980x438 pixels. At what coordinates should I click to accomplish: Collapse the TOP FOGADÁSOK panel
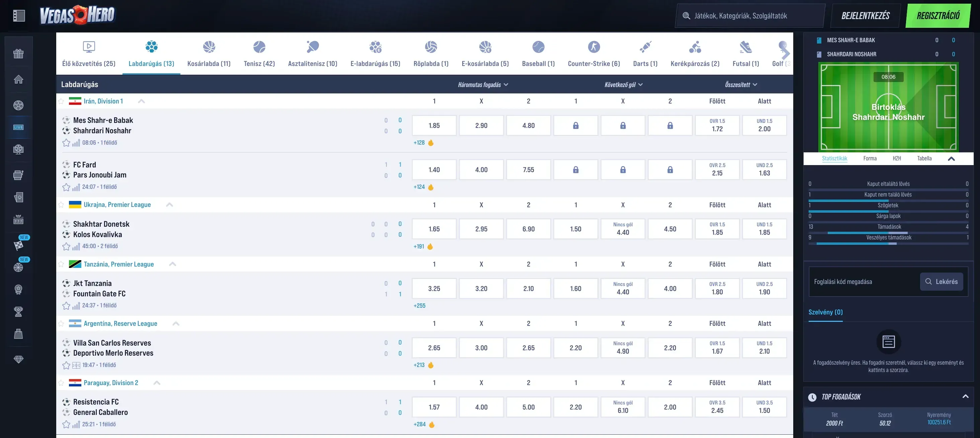tap(966, 396)
